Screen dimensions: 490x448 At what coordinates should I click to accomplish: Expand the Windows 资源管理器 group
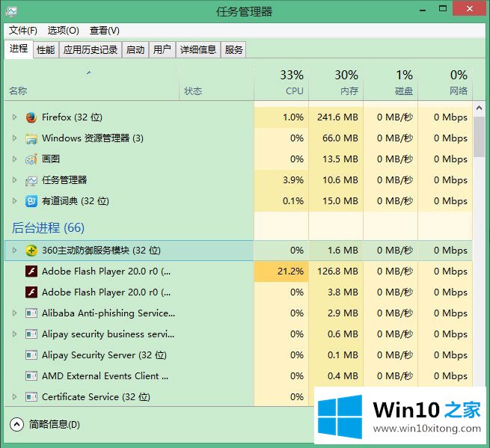click(x=14, y=138)
